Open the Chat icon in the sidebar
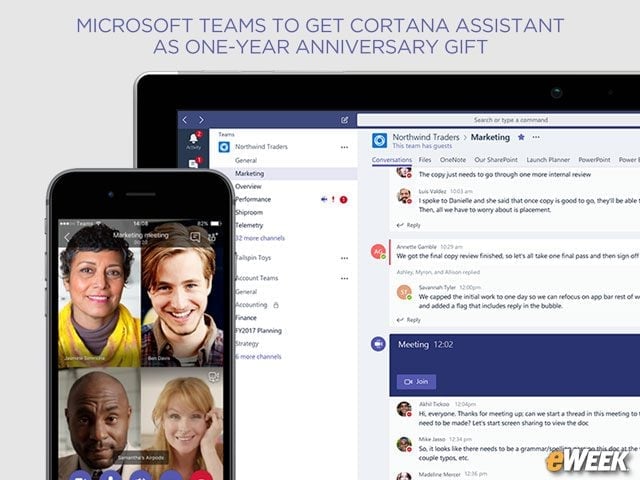Image resolution: width=640 pixels, height=480 pixels. click(x=193, y=164)
